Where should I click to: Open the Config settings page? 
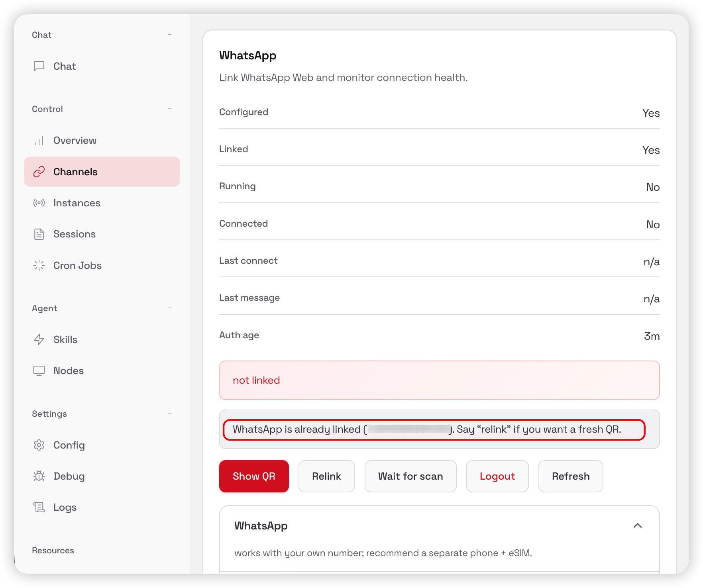[x=102, y=445]
